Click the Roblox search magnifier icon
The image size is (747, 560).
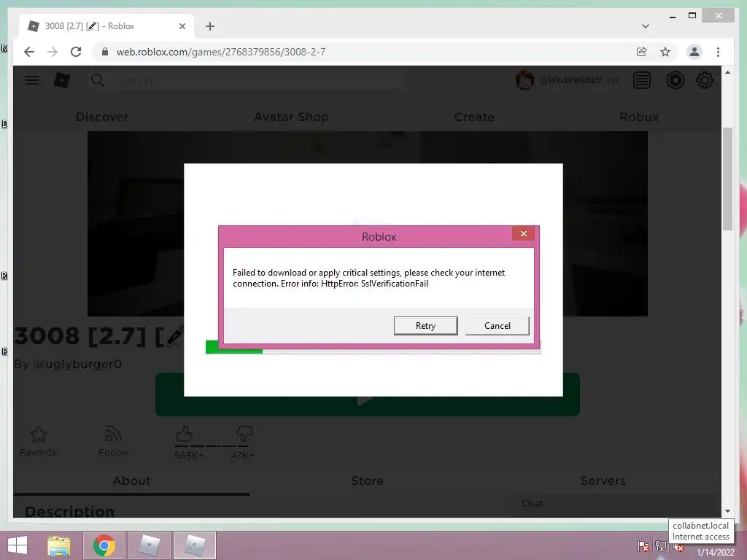tap(97, 80)
